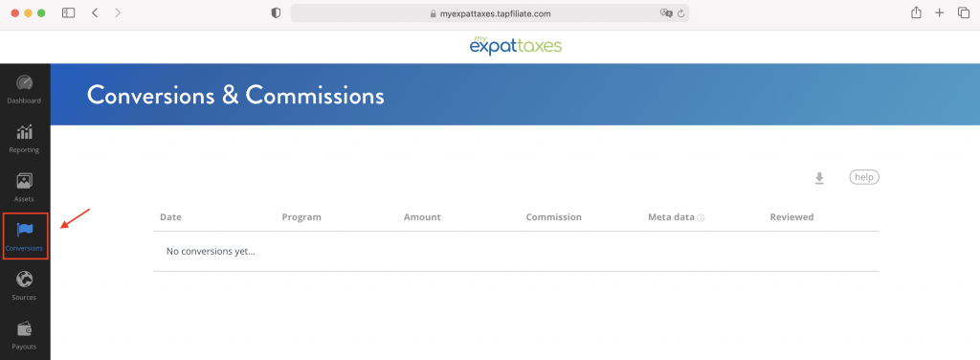Screen dimensions: 980x360
Task: Go back with the browser back arrow
Action: pyautogui.click(x=95, y=12)
